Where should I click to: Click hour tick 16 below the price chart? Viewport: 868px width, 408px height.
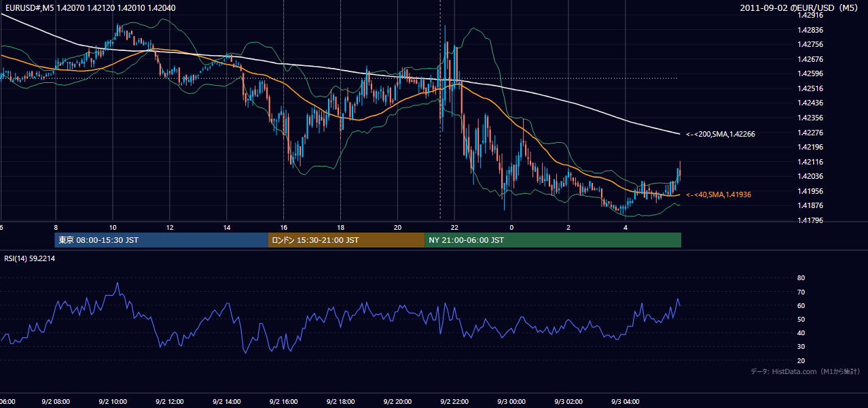(x=284, y=227)
